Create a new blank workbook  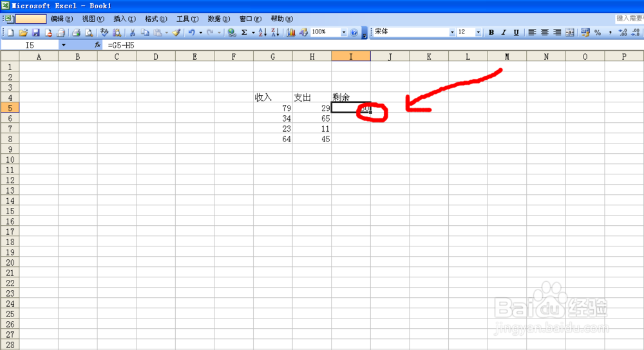pyautogui.click(x=11, y=32)
